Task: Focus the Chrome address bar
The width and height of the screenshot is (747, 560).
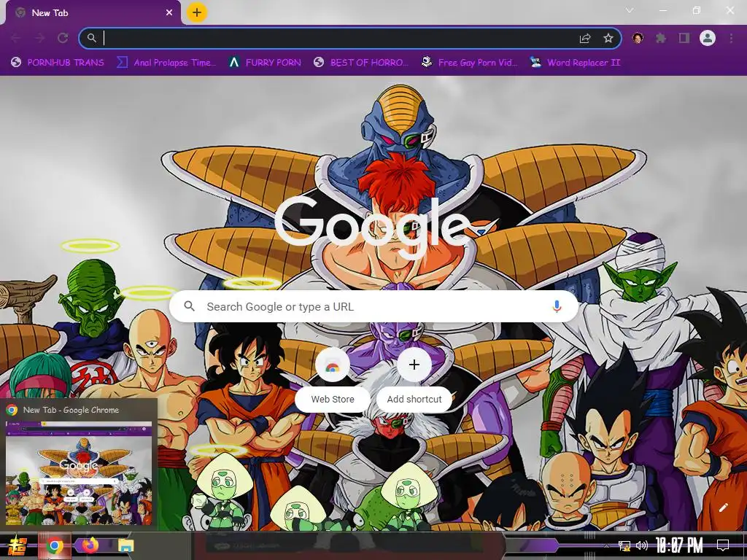Action: coord(350,38)
